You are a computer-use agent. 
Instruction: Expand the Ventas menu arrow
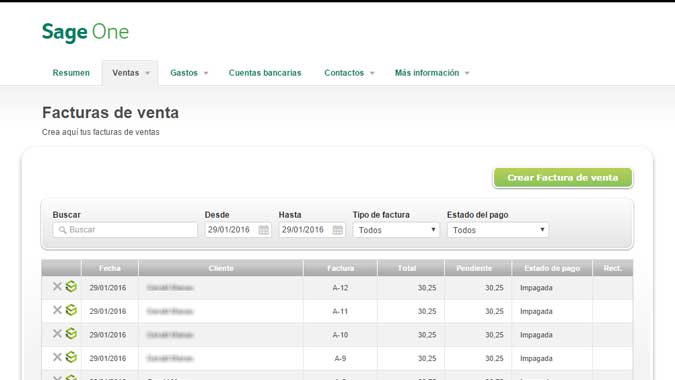(x=148, y=73)
